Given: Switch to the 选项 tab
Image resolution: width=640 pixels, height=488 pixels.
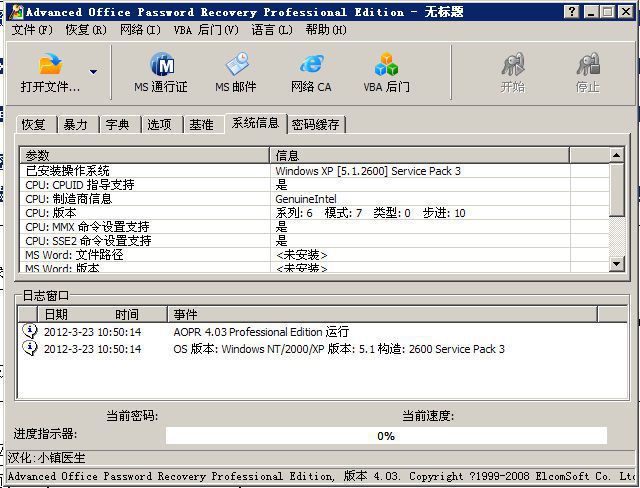Looking at the screenshot, I should pyautogui.click(x=160, y=124).
